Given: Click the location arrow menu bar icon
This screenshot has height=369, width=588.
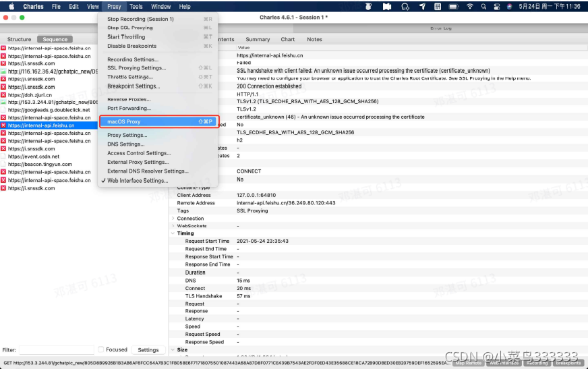Looking at the screenshot, I should pyautogui.click(x=422, y=6).
